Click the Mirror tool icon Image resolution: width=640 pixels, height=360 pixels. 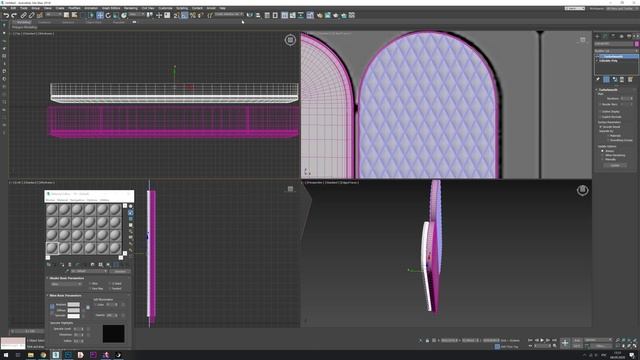point(249,15)
